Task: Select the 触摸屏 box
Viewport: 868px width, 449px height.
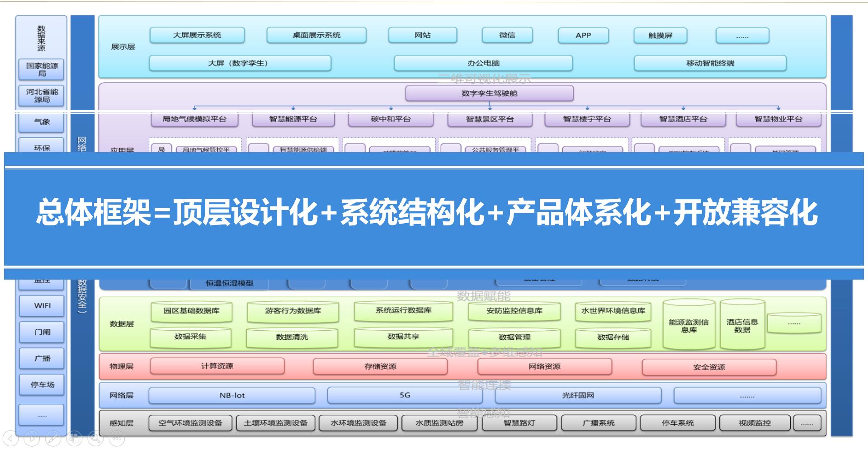Action: 660,35
